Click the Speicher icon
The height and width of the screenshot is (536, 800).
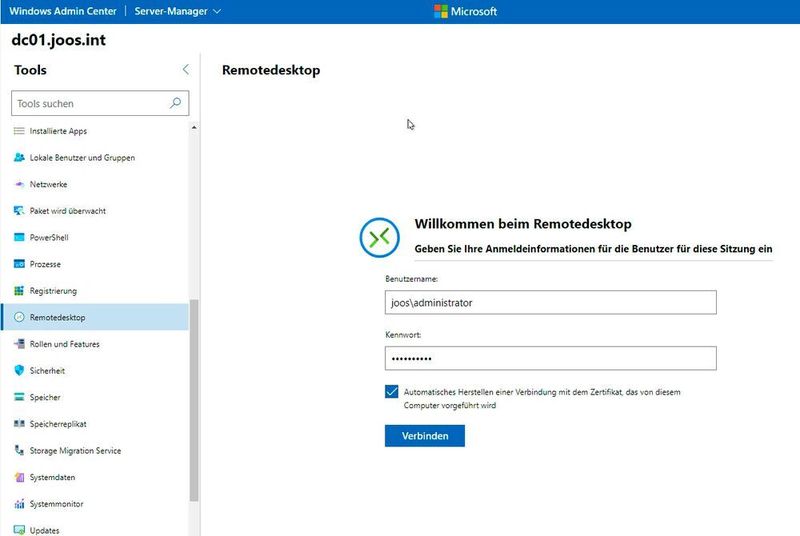19,397
